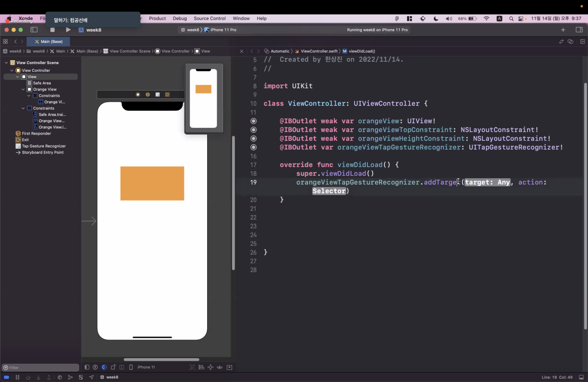Open the editor options icon
588x382 pixels.
570,41
